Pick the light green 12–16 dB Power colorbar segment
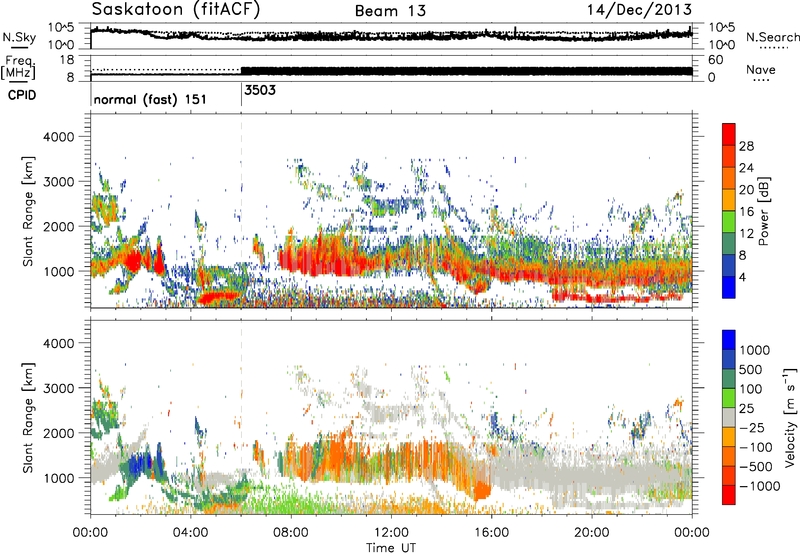 click(x=729, y=221)
